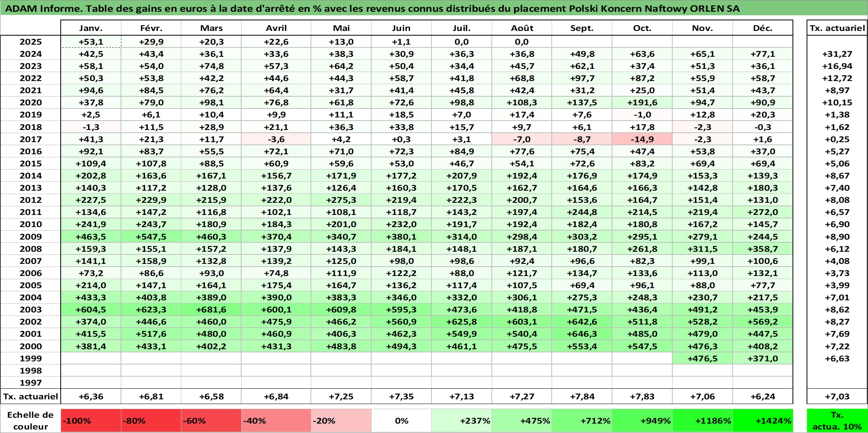868x433 pixels.
Task: Click the -60% color scale swatch
Action: tap(211, 421)
